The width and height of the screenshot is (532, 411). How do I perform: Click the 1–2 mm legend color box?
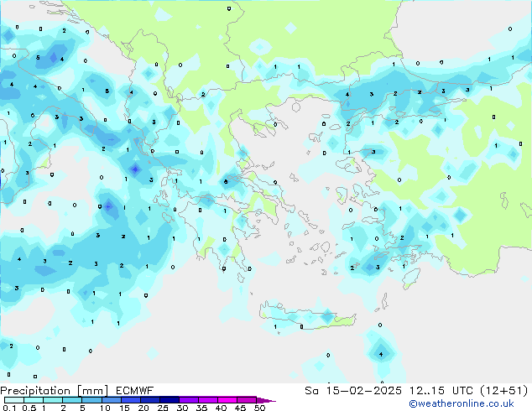[x=53, y=400]
